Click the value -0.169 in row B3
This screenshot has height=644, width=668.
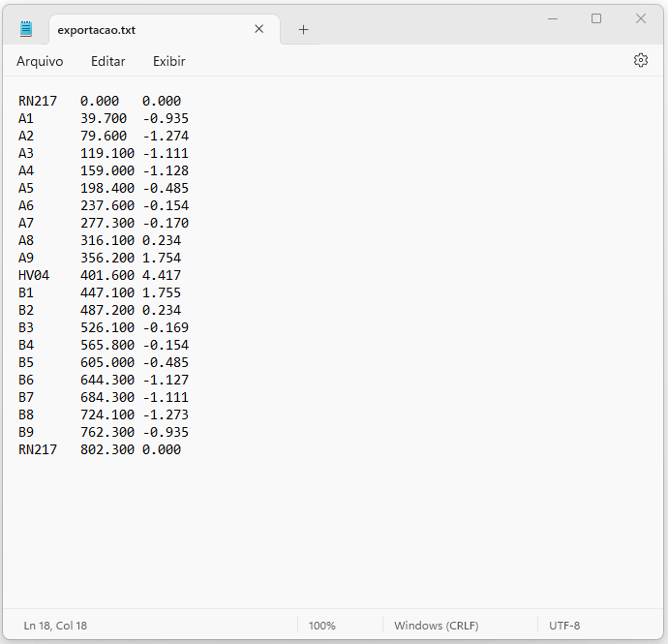166,327
